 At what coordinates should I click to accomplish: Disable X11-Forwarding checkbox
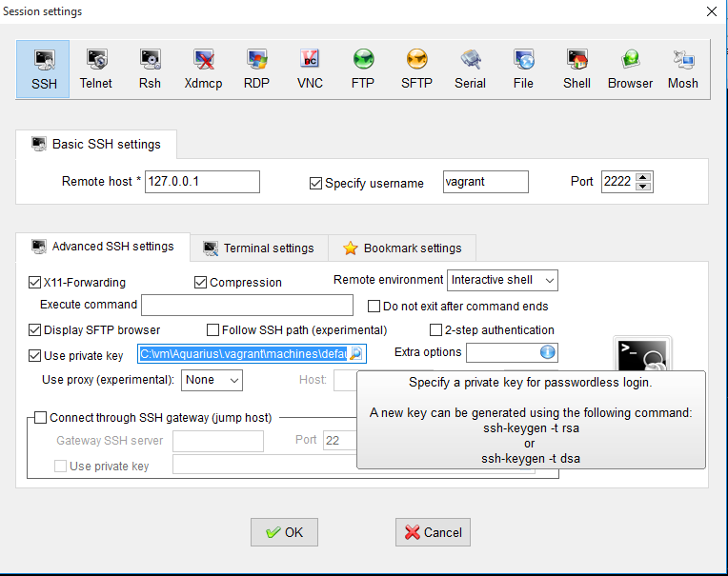coord(36,283)
